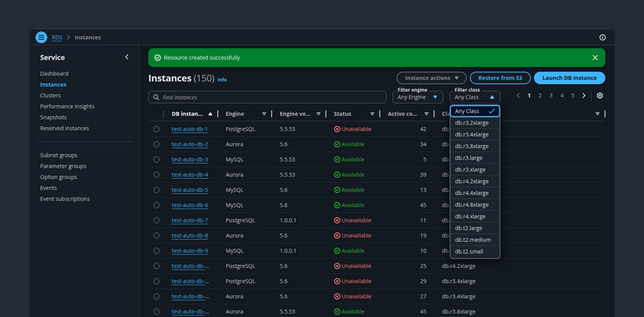Click the info circle icon at top right
The width and height of the screenshot is (644, 317).
coord(602,37)
